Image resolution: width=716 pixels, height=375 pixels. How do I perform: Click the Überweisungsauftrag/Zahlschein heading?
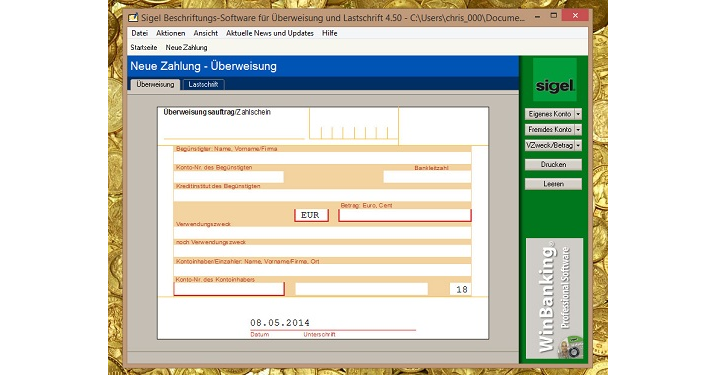click(217, 112)
